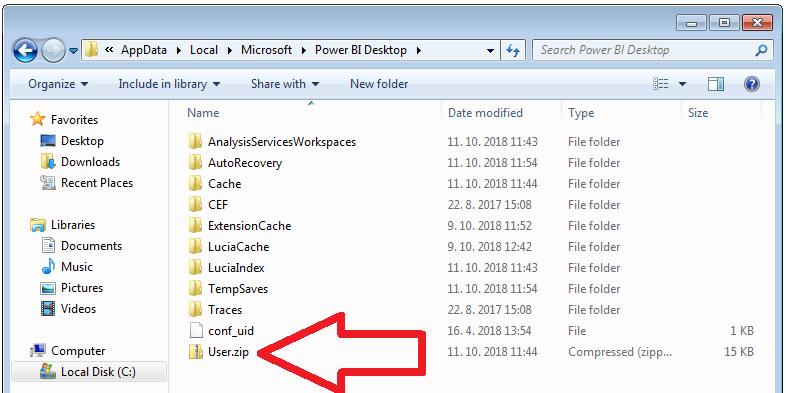This screenshot has width=787, height=393.
Task: Select the User.zip file name
Action: coord(228,352)
